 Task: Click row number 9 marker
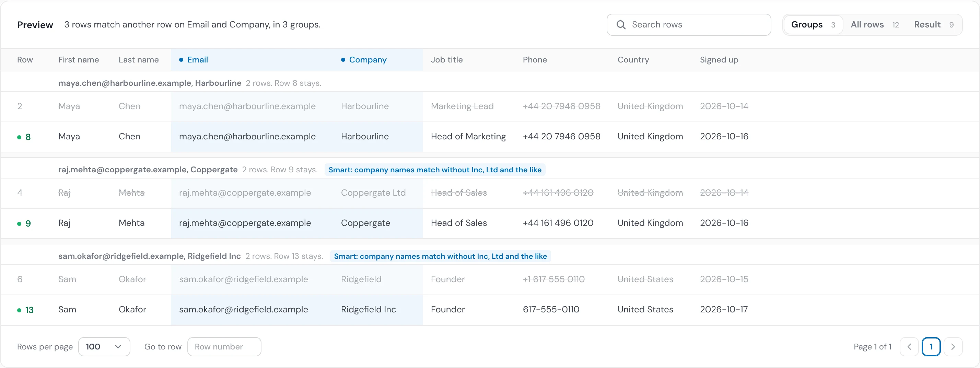tap(24, 223)
